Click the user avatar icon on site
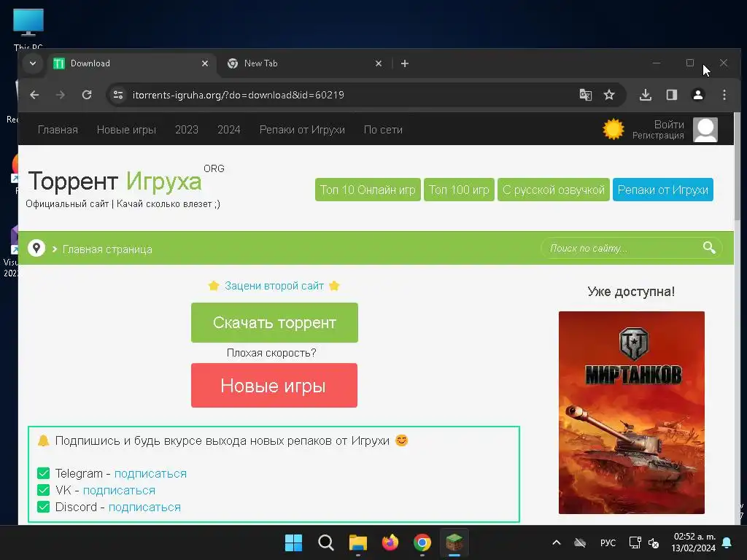 (705, 130)
